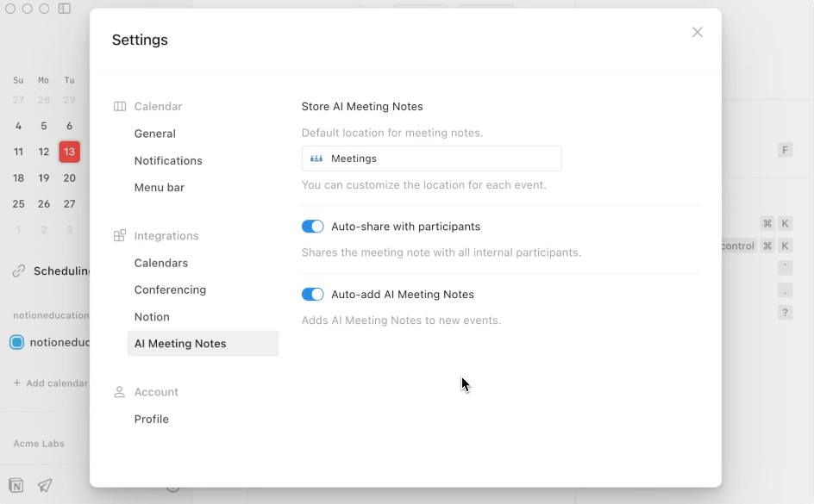This screenshot has height=504, width=814.
Task: Click the notioneducation account label
Action: click(x=51, y=315)
